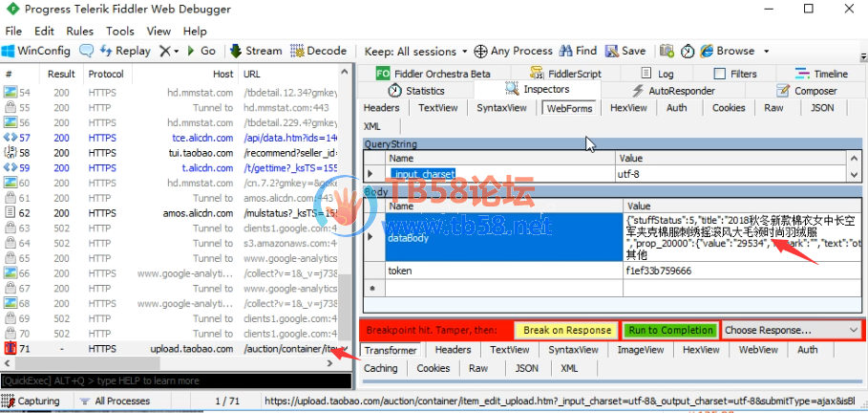Click the QuickExec command input box
868x413 pixels.
(176, 380)
